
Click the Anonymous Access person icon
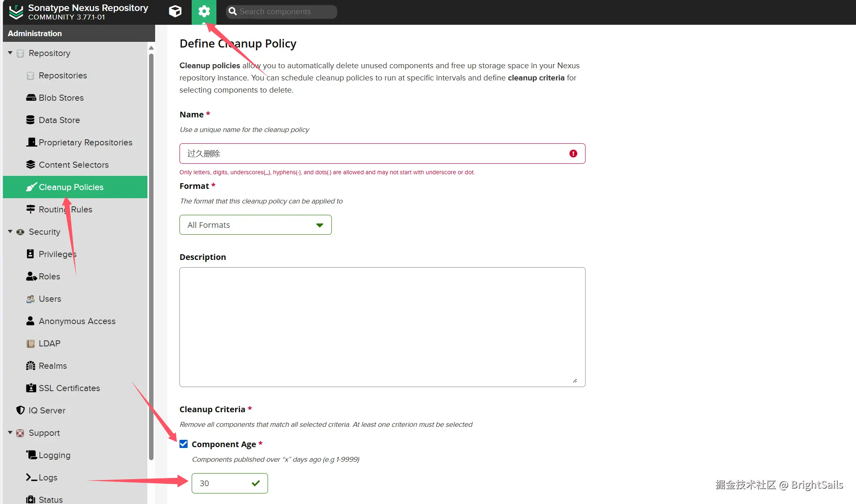point(30,321)
